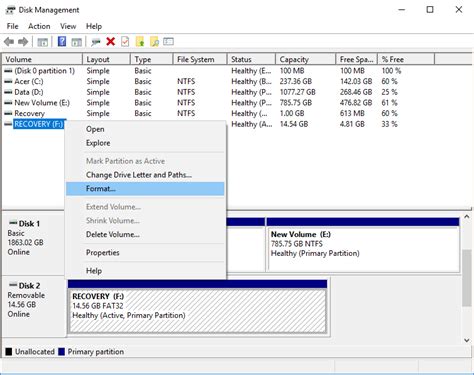Choose Properties from the context menu
This screenshot has height=375, width=474.
tap(145, 253)
